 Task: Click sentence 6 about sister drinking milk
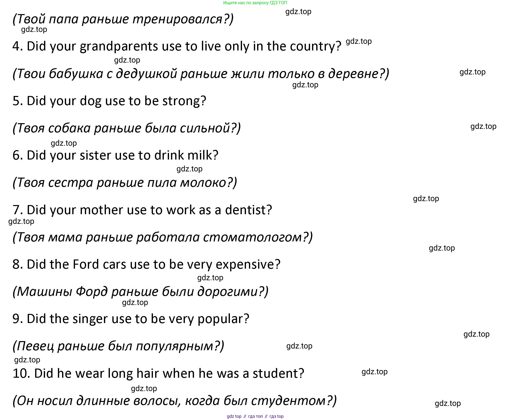[115, 155]
